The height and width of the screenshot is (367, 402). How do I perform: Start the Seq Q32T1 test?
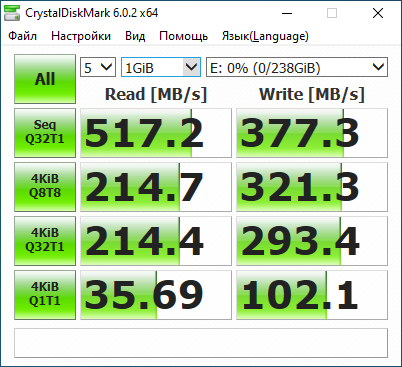tap(45, 133)
